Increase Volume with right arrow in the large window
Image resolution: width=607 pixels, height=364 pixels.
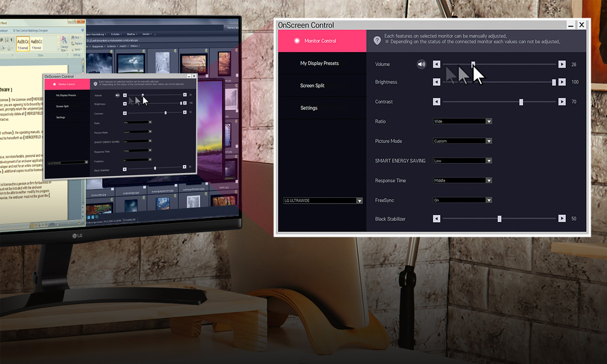tap(562, 64)
